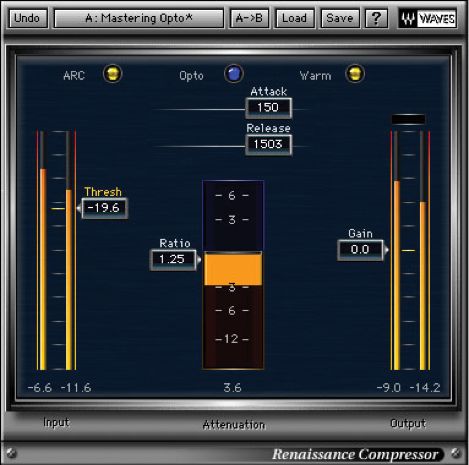
Task: Click attenuation readout 3.6
Action: pyautogui.click(x=232, y=388)
